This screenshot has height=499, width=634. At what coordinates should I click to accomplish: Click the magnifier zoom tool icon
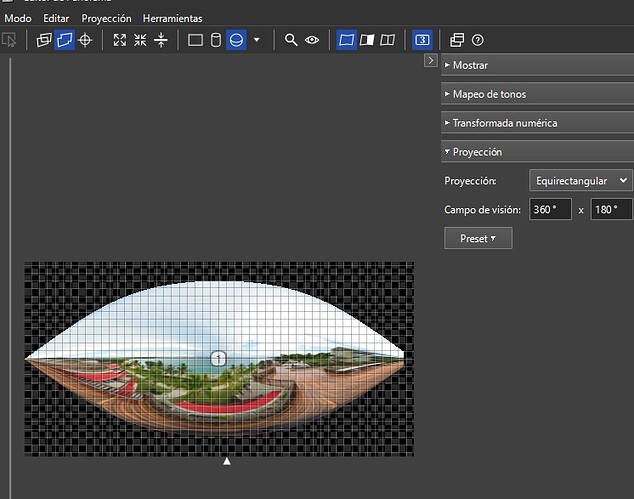(x=291, y=40)
